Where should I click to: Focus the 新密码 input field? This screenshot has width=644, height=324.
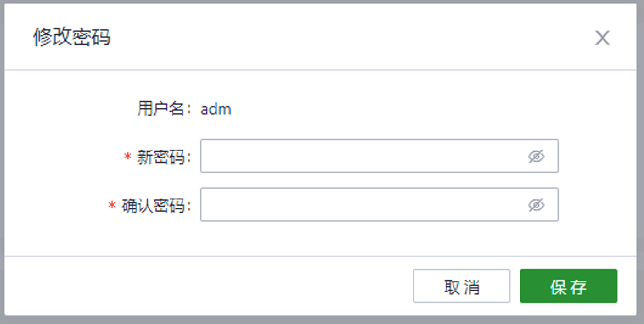379,156
